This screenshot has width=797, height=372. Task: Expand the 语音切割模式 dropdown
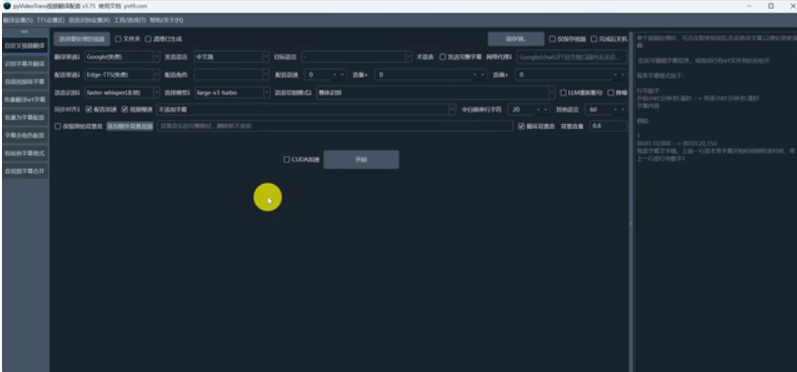435,92
